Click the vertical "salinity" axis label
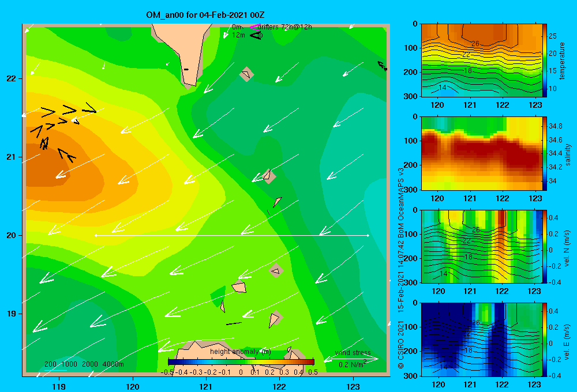 (568, 154)
